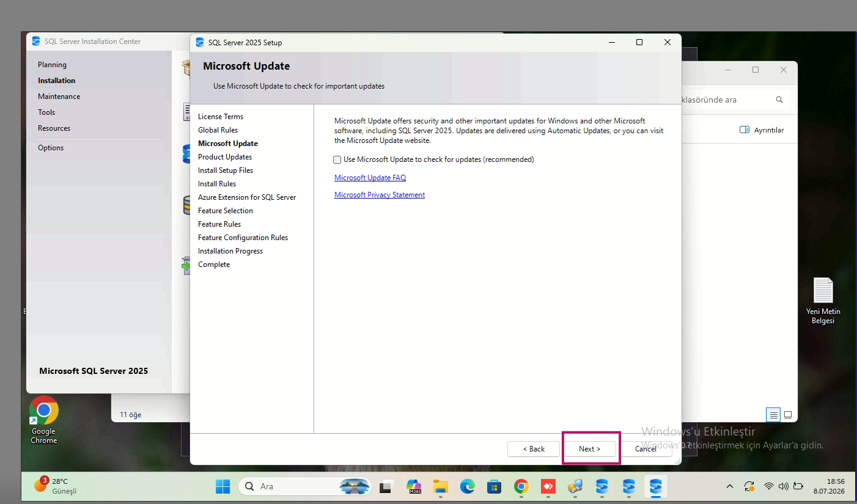This screenshot has height=504, width=857.
Task: Select the Google Chrome desktop shortcut
Action: pos(44,420)
